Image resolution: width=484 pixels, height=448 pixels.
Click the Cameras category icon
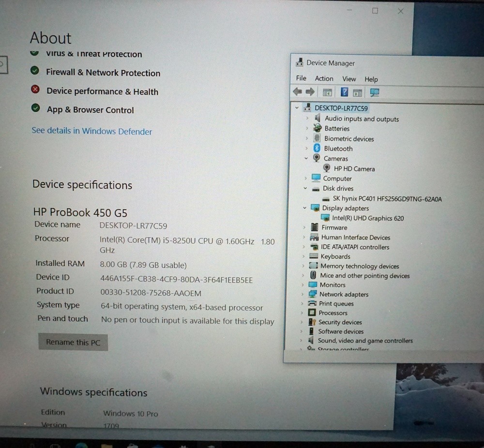coord(317,158)
